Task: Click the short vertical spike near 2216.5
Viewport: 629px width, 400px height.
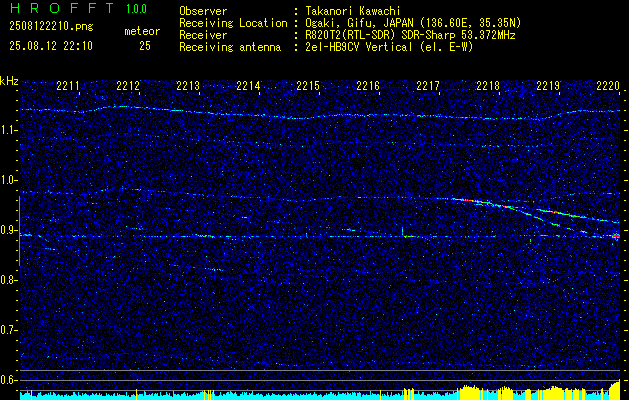Action: click(x=402, y=231)
